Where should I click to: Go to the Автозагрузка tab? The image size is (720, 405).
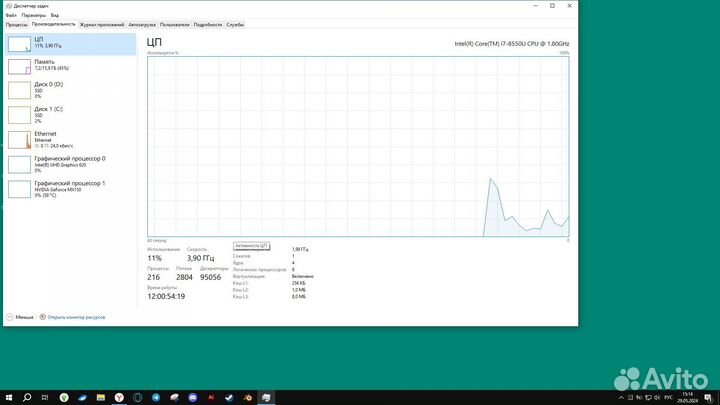click(x=142, y=25)
